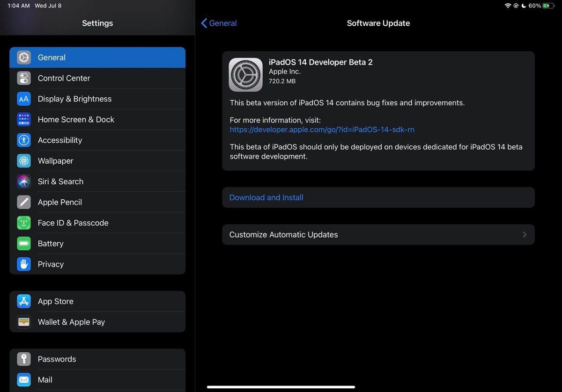The height and width of the screenshot is (392, 562).
Task: Select the App Store icon in sidebar
Action: pos(24,301)
